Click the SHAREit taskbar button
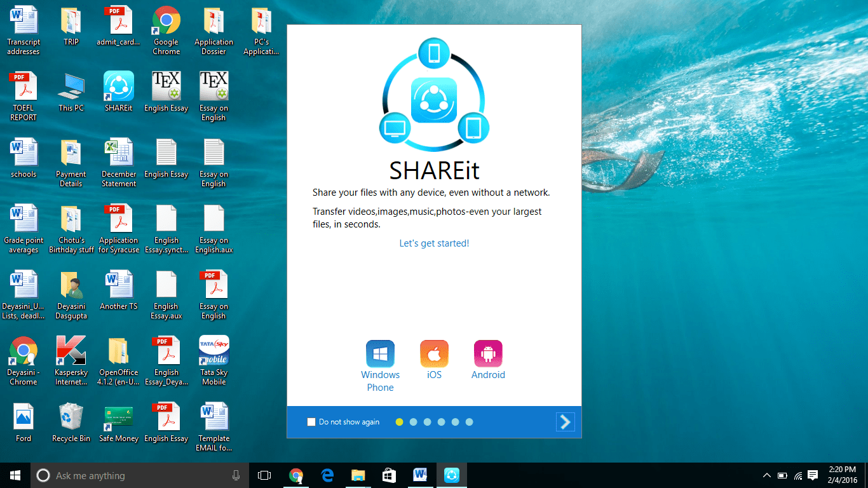Image resolution: width=868 pixels, height=488 pixels. click(x=452, y=475)
